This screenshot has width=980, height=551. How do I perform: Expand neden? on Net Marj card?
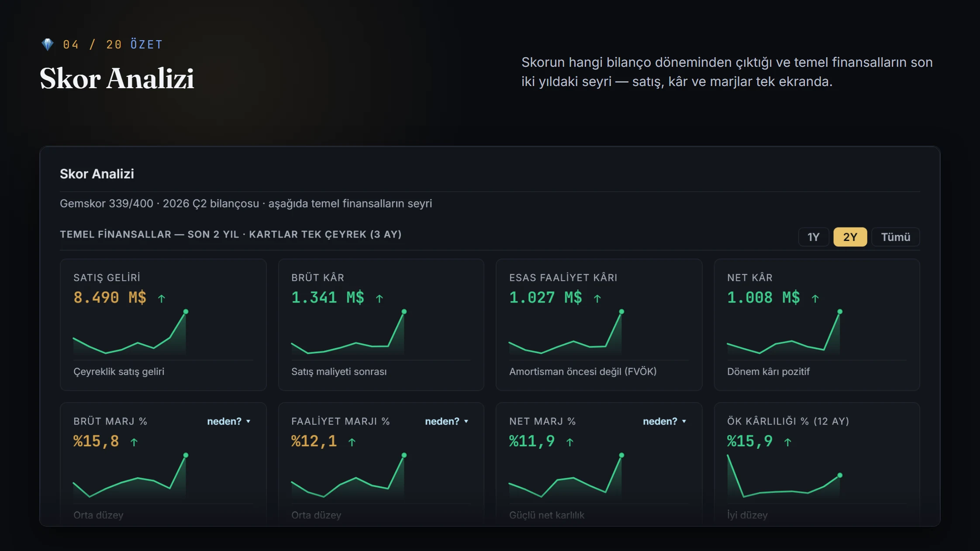click(x=665, y=421)
